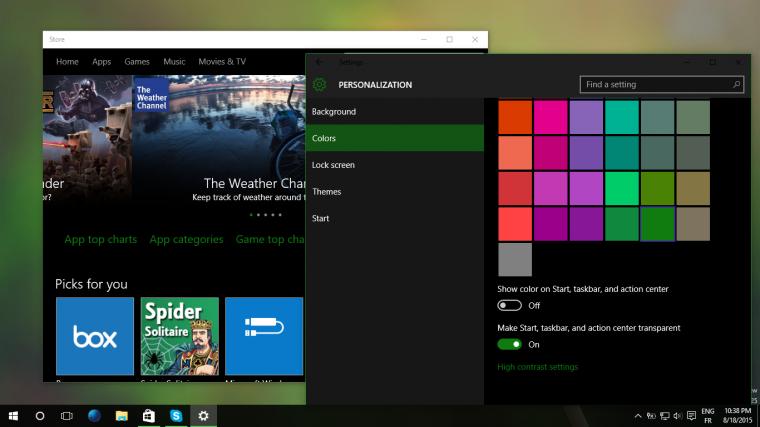Open High contrast settings link

click(538, 367)
